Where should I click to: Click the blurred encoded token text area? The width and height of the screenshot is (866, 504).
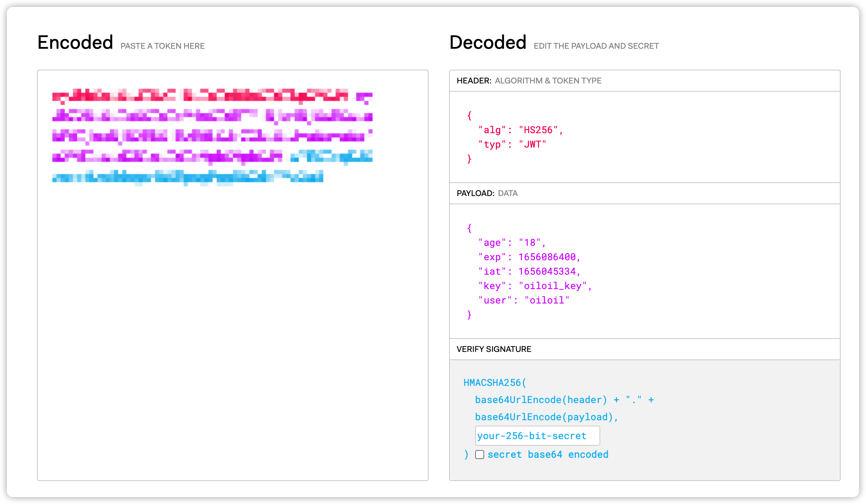click(233, 275)
